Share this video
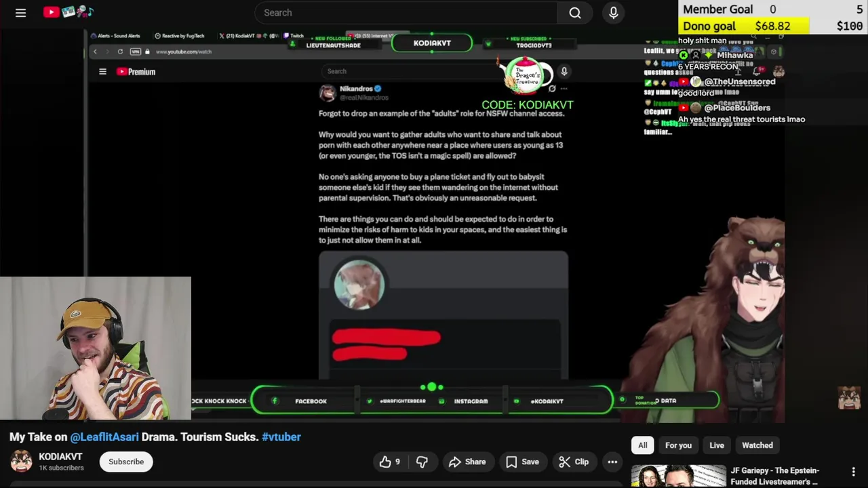This screenshot has height=488, width=868. pos(467,462)
